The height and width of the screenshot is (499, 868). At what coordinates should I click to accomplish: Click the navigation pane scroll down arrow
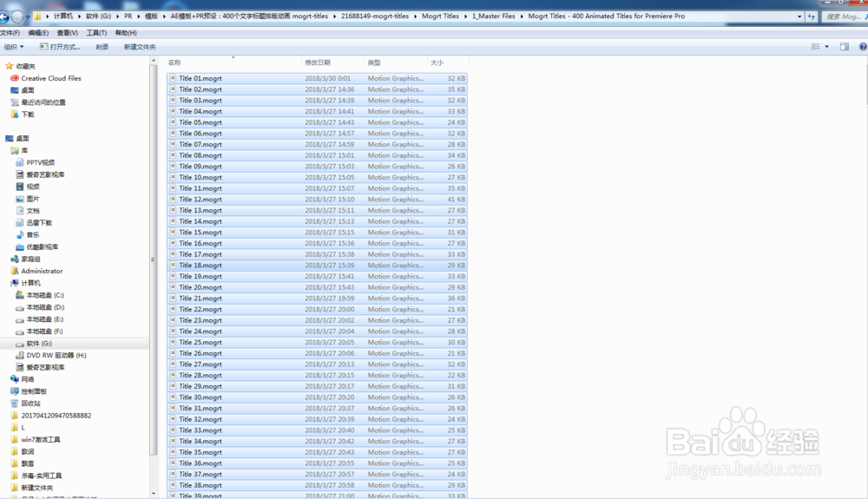[x=154, y=494]
